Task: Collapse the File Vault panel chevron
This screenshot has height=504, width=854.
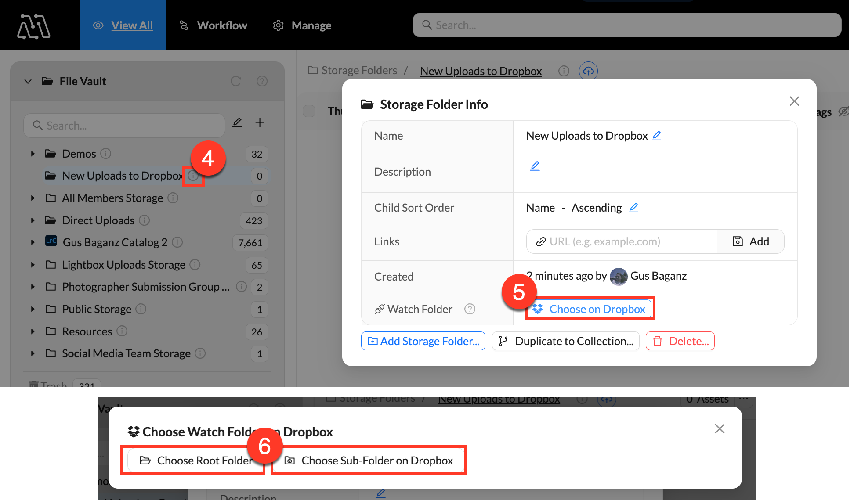Action: click(x=28, y=81)
